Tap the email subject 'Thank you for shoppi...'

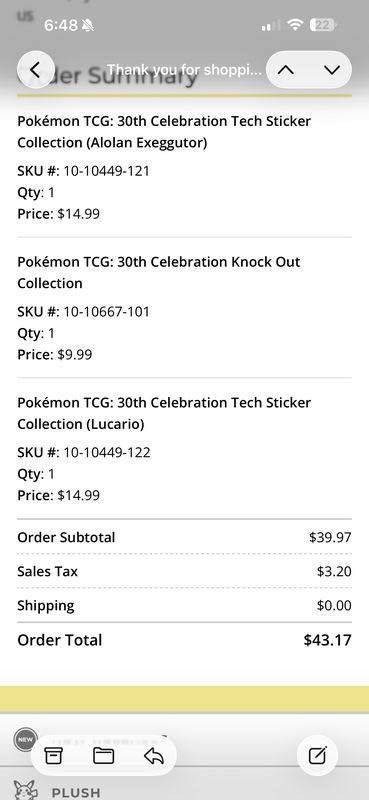(184, 70)
